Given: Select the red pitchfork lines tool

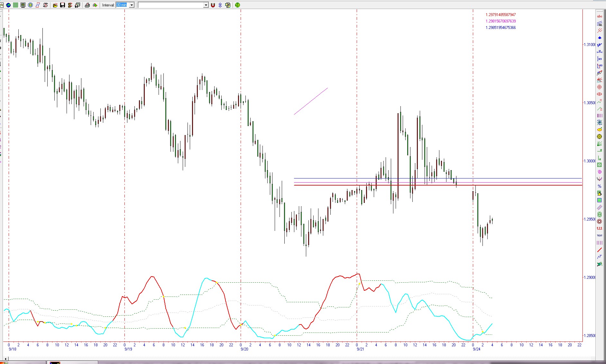Looking at the screenshot, I should [600, 31].
